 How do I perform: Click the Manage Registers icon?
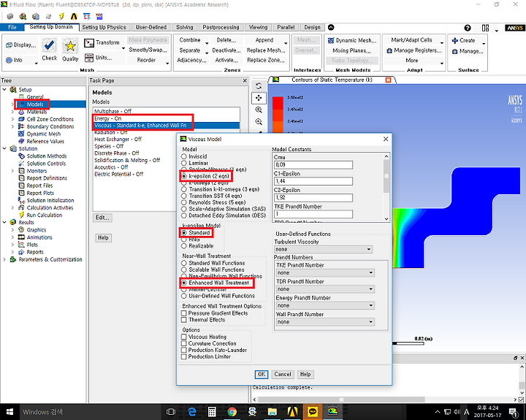point(389,50)
